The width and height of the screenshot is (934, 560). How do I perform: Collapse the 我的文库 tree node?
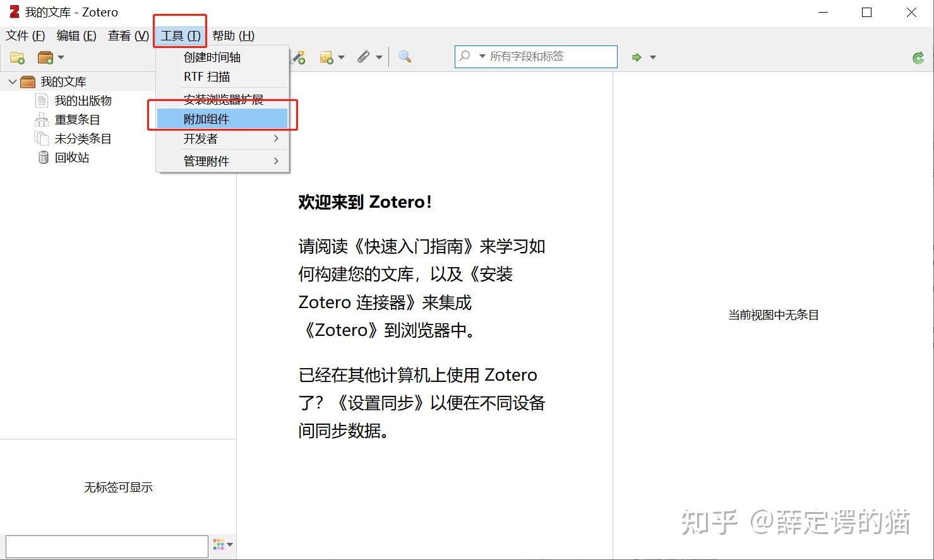(11, 81)
